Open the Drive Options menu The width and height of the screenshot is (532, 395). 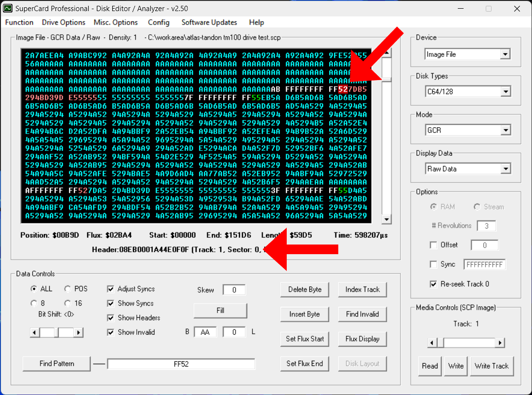pos(64,22)
